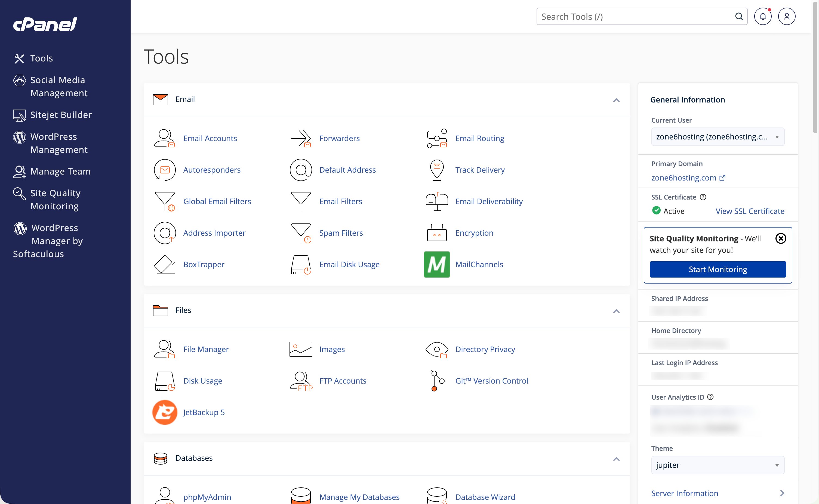Open the Server Information link
The image size is (819, 504).
(685, 493)
